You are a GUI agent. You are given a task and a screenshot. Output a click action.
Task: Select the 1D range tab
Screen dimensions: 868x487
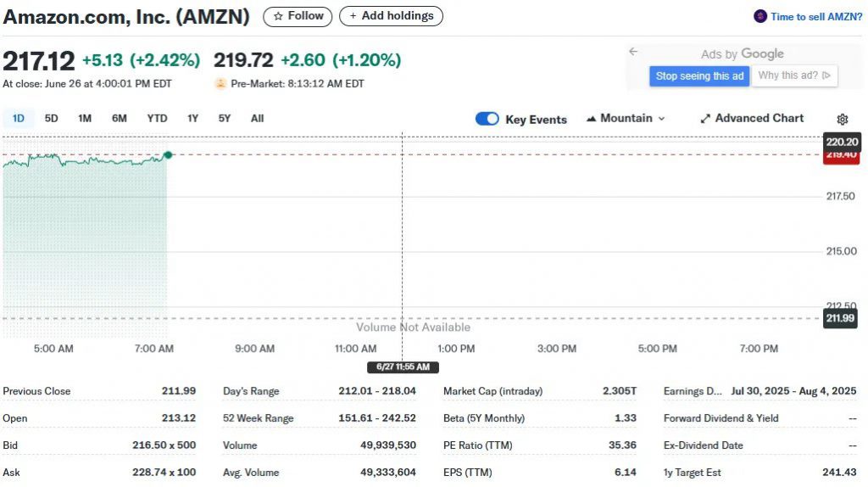click(19, 119)
